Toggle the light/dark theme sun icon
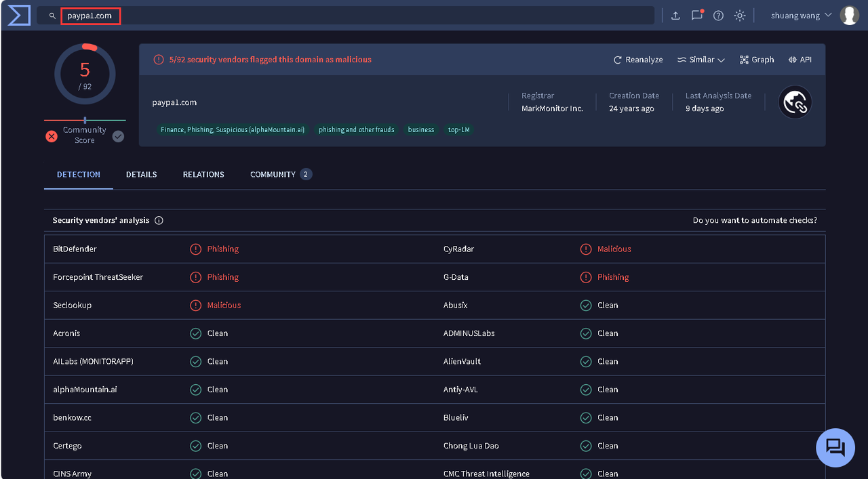This screenshot has height=479, width=868. click(740, 16)
